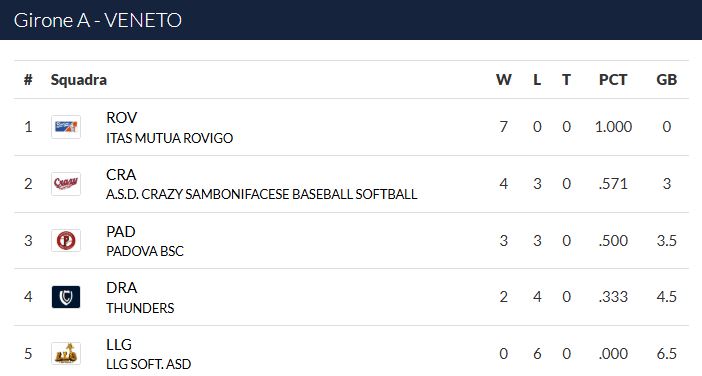Click the Itas Mutua Rovigo team logo
Screen dimensions: 702x376
point(66,127)
